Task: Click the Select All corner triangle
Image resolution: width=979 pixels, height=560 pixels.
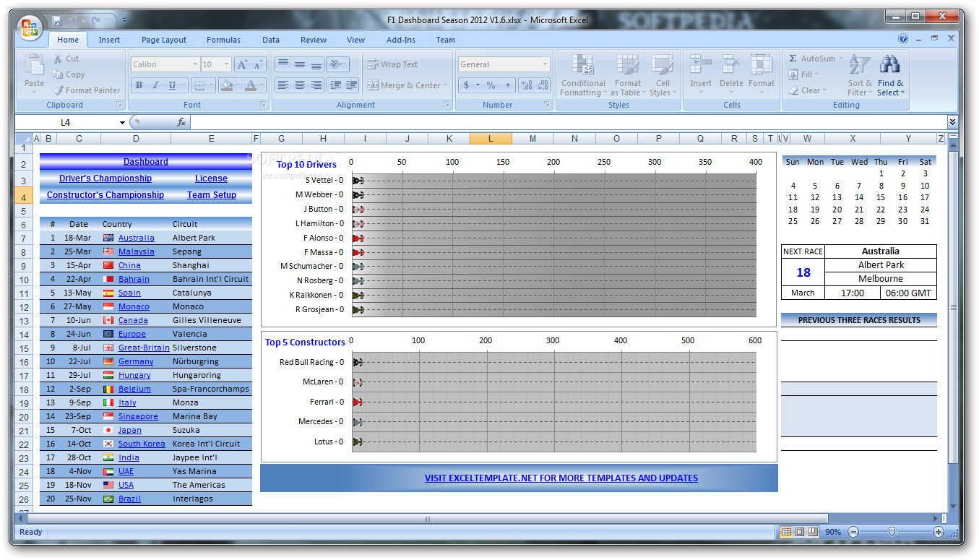Action: [24, 138]
